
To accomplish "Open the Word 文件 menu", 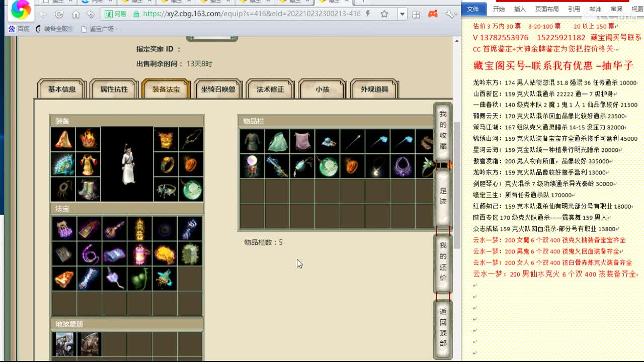I will tap(473, 9).
